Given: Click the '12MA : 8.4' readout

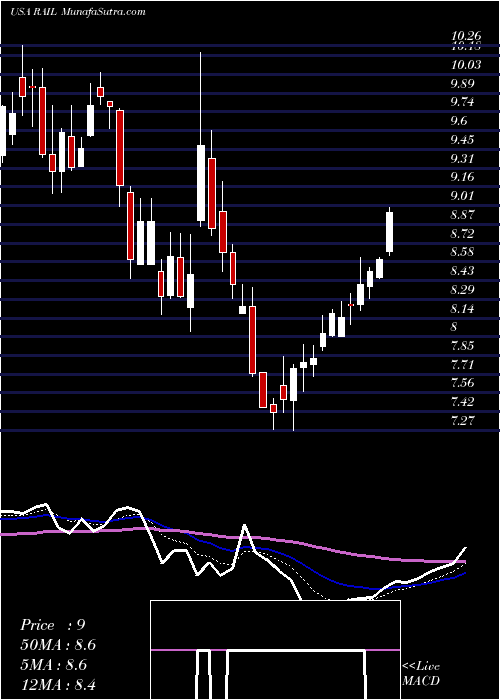Looking at the screenshot, I should [58, 684].
